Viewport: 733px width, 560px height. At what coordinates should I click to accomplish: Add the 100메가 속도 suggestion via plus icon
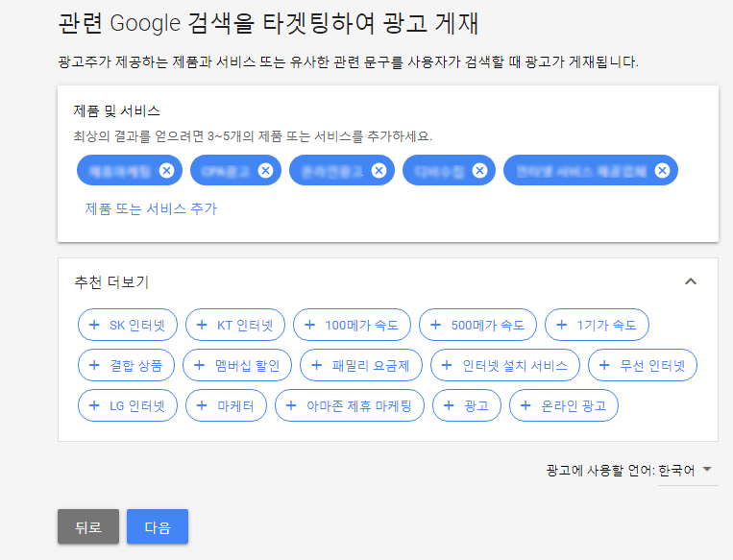point(309,326)
